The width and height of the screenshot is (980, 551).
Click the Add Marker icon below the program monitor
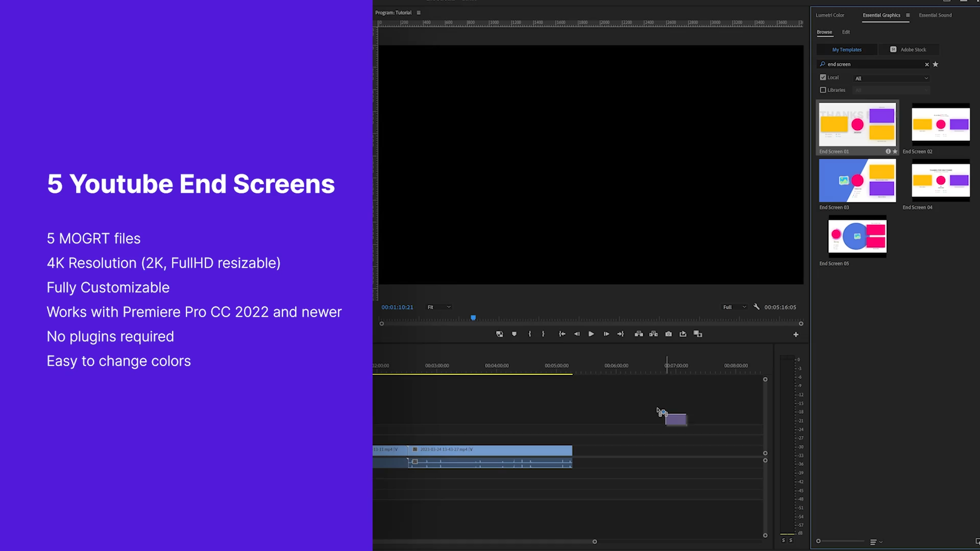(x=514, y=334)
